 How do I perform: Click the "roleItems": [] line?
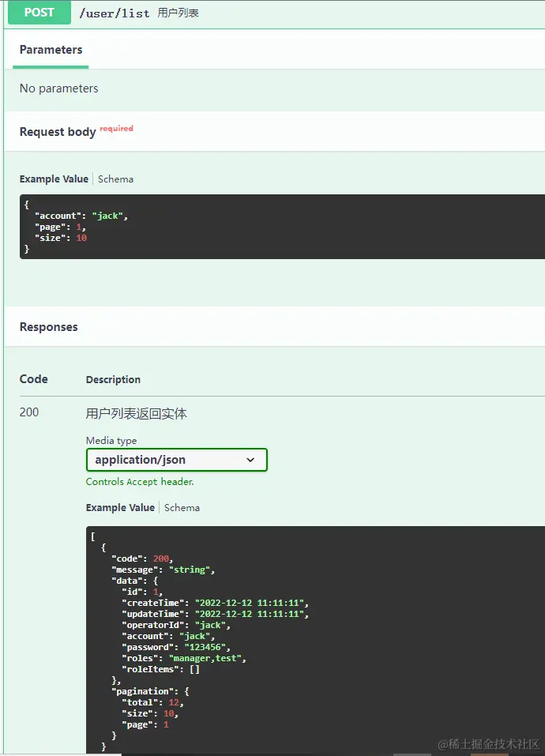pyautogui.click(x=160, y=670)
